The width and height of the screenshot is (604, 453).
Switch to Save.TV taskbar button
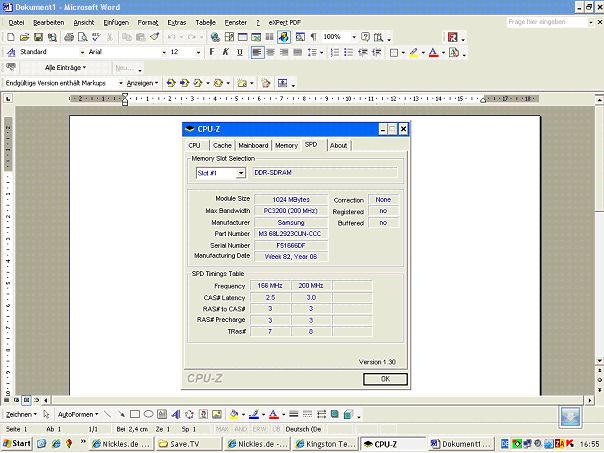pos(190,444)
